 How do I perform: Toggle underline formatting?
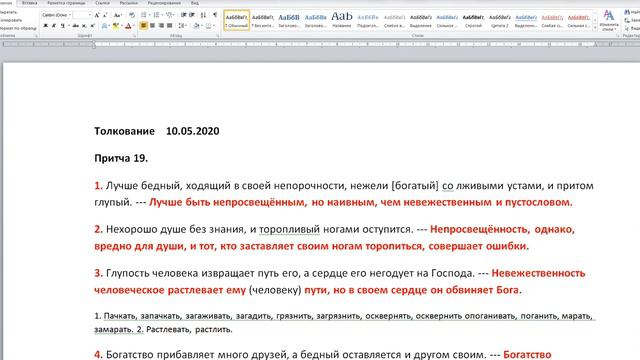[62, 26]
